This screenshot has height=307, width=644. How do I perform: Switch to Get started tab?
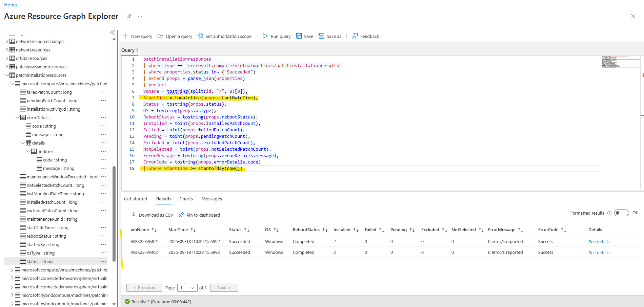[x=136, y=199]
